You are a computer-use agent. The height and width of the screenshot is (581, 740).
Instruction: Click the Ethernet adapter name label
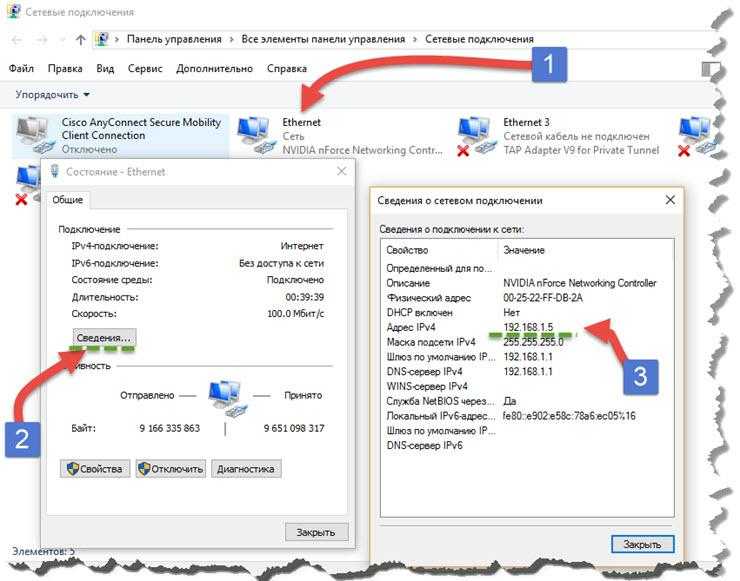[302, 122]
